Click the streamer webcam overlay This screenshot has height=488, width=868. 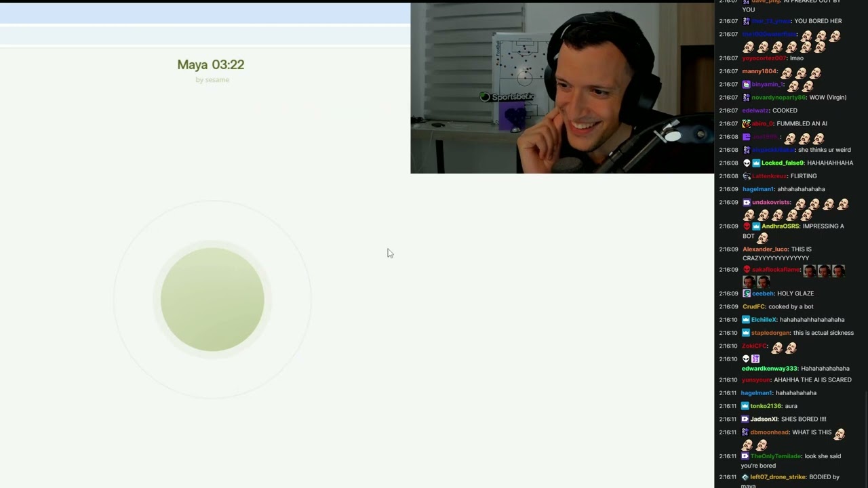562,88
